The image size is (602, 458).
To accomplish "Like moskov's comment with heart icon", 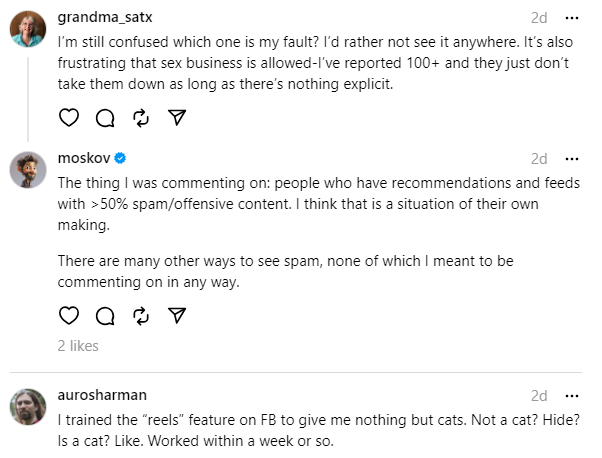I will (x=69, y=316).
